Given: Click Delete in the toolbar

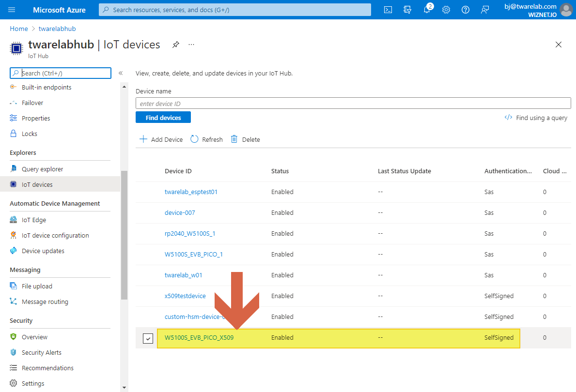Looking at the screenshot, I should 246,139.
